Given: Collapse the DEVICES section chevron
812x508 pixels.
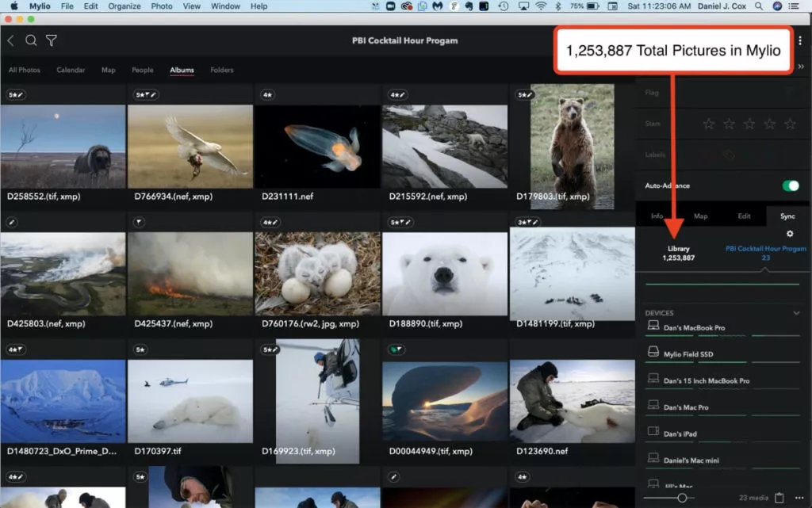Looking at the screenshot, I should tap(796, 313).
